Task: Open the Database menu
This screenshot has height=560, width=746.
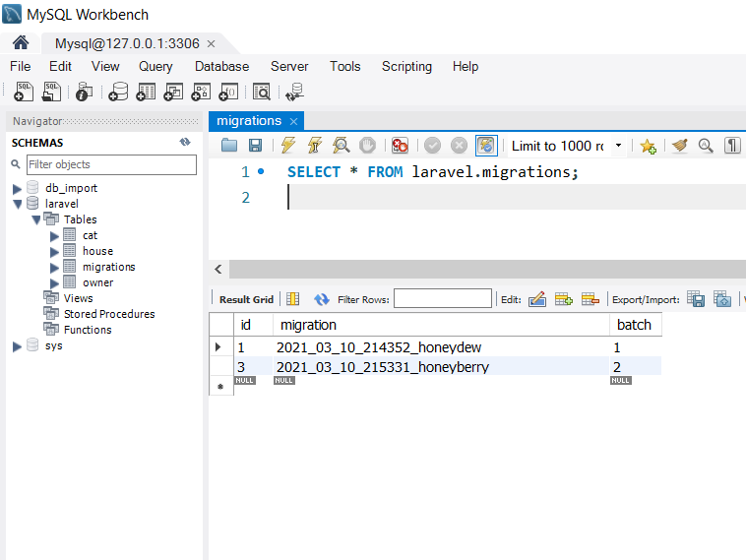Action: point(221,66)
